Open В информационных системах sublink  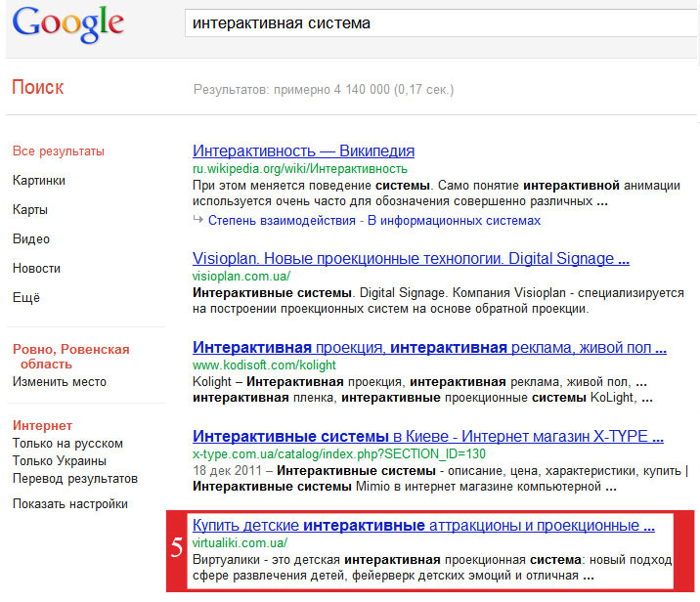pos(454,221)
